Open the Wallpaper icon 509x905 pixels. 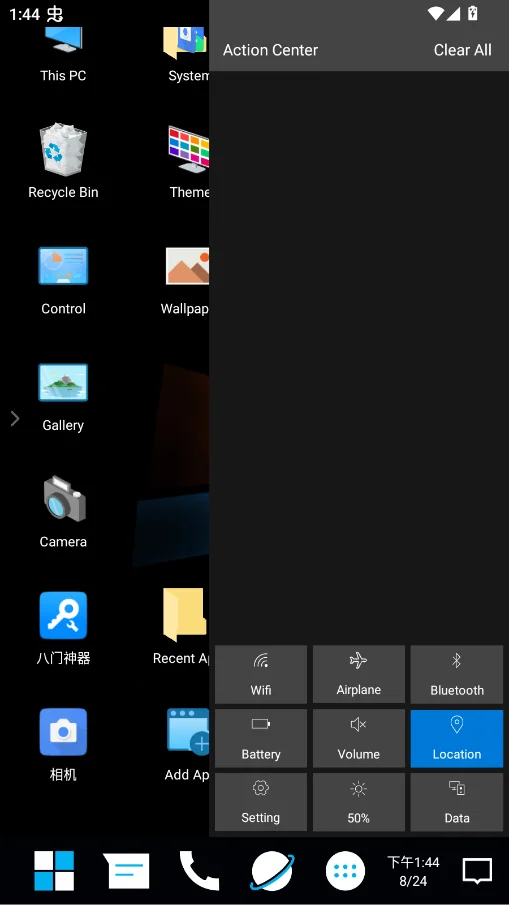click(186, 281)
